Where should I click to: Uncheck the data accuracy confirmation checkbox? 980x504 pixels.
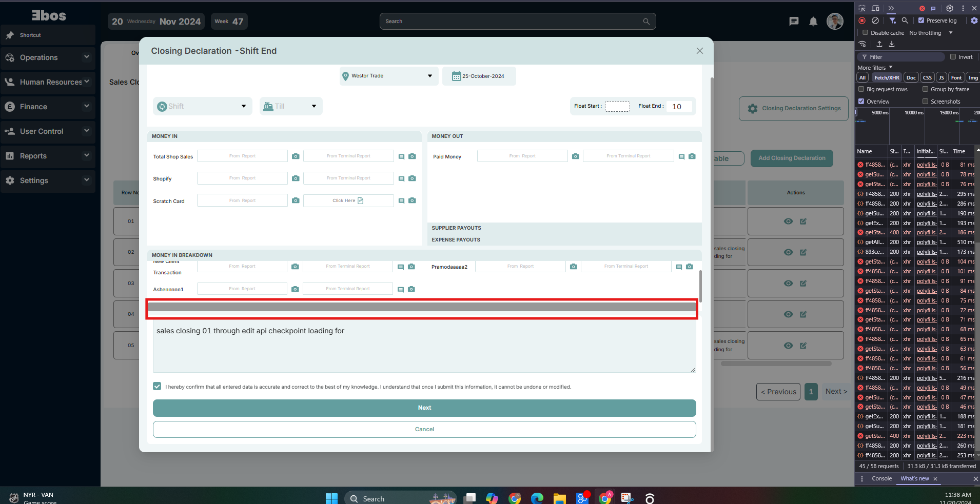point(157,386)
